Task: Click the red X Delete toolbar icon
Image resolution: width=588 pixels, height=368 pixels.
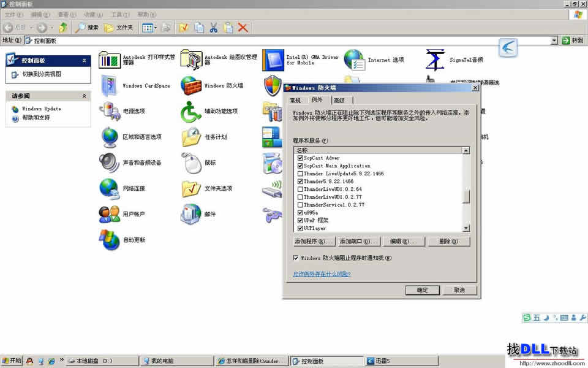Action: (243, 28)
